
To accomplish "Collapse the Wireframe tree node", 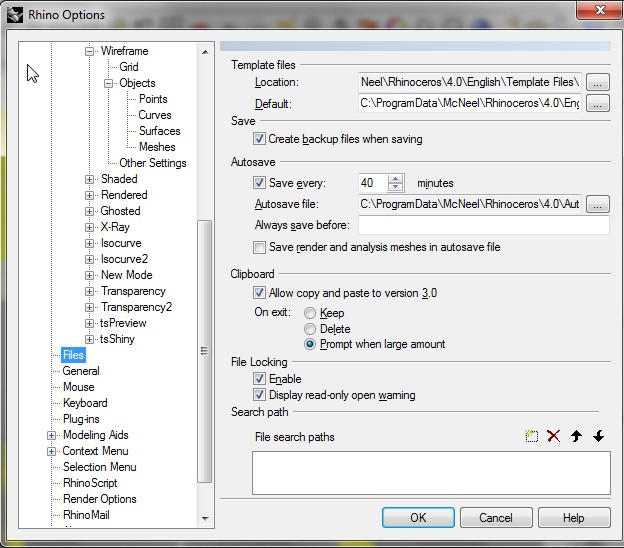I will coord(90,51).
